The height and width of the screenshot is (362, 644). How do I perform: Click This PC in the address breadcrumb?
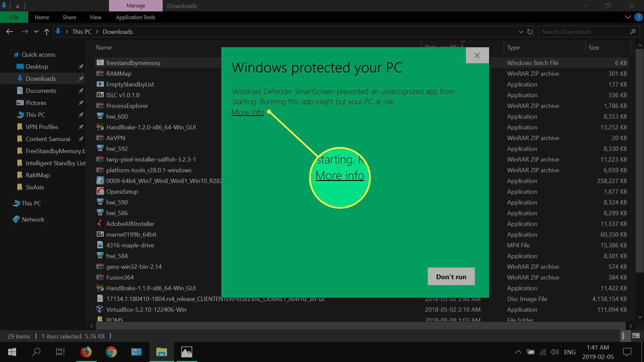pos(82,32)
